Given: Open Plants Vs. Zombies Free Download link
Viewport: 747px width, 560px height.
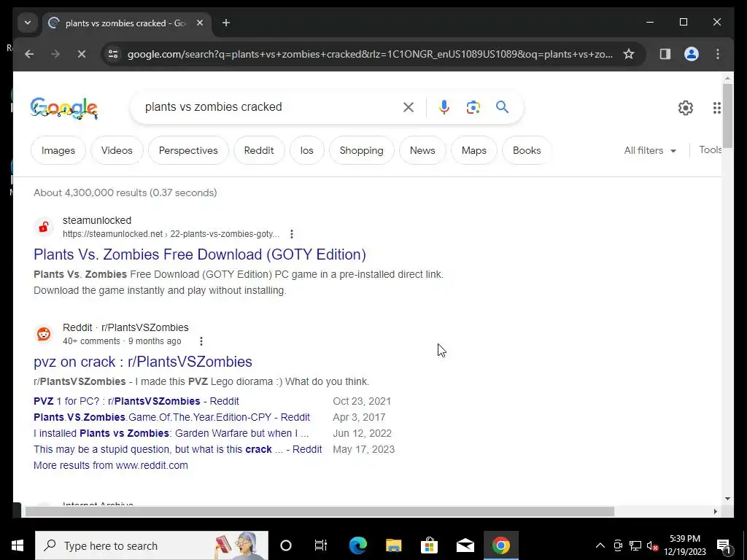Looking at the screenshot, I should 200,254.
